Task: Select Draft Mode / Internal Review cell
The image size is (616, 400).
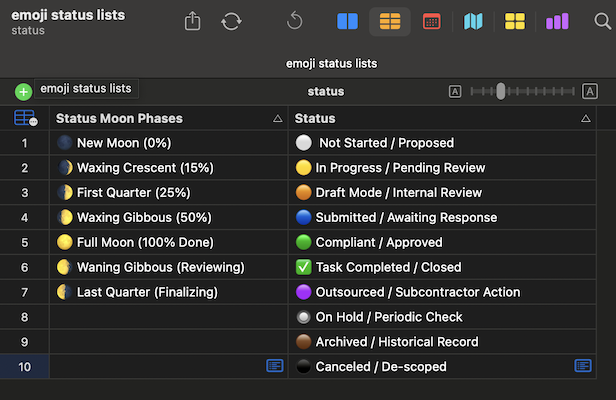Action: 442,193
